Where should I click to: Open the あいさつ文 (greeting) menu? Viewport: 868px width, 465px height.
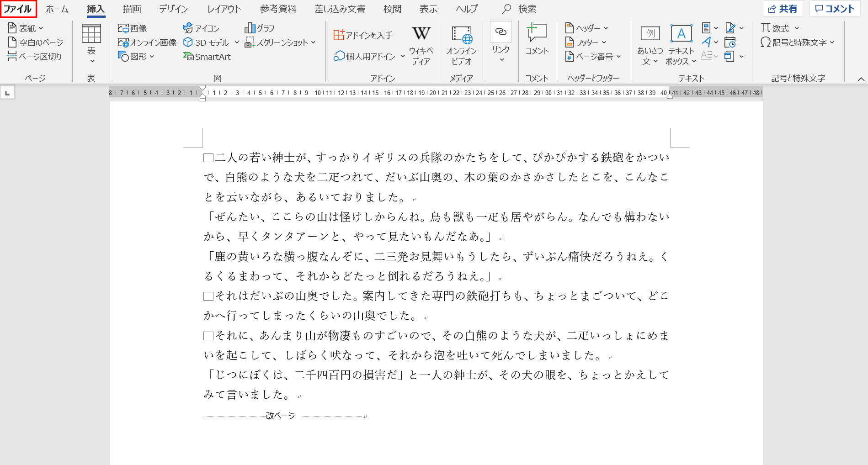[650, 45]
